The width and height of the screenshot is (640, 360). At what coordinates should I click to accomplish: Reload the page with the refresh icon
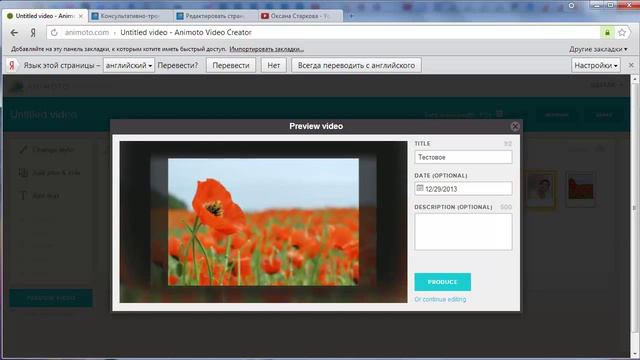click(x=54, y=33)
